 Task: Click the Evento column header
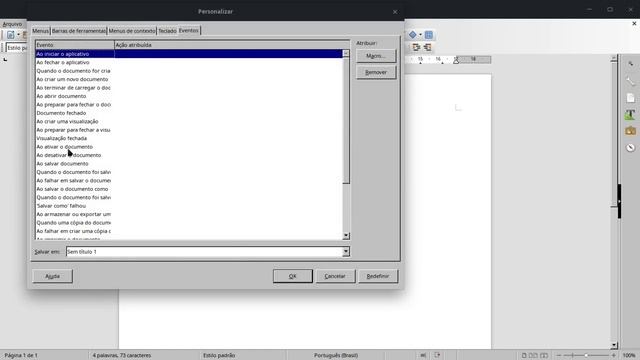coord(75,45)
